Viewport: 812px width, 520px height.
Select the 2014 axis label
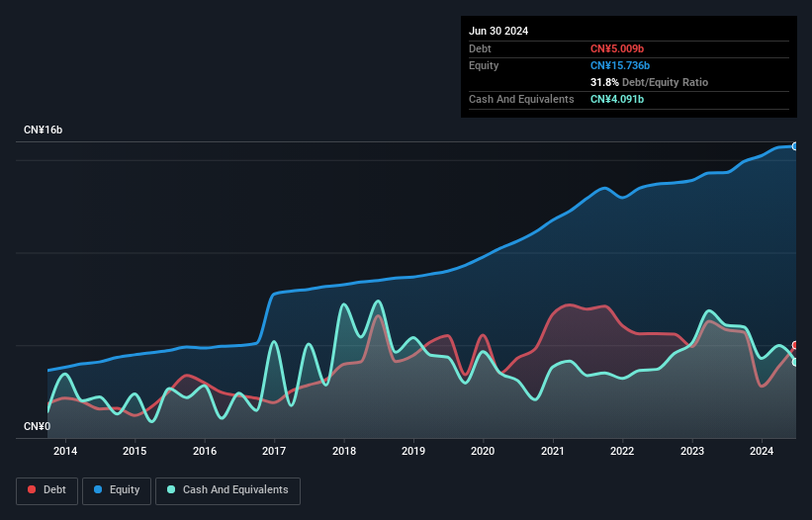(x=65, y=451)
